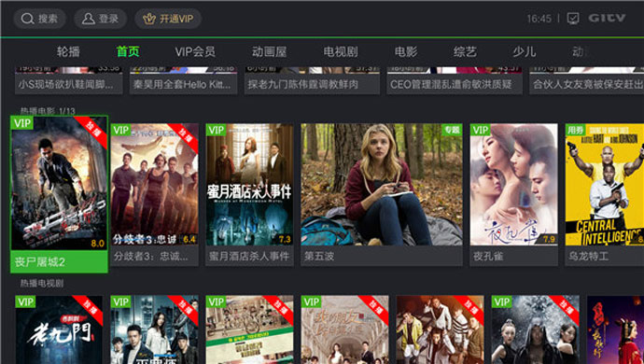The width and height of the screenshot is (644, 364).
Task: Click the VIP badge on 夜孔雀 poster
Action: [x=480, y=130]
